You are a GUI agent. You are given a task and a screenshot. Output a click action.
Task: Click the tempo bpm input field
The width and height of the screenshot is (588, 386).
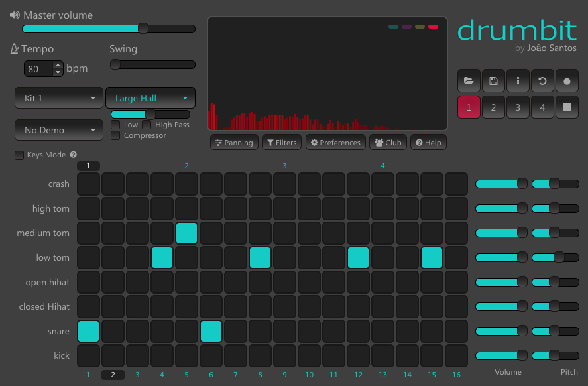(39, 69)
